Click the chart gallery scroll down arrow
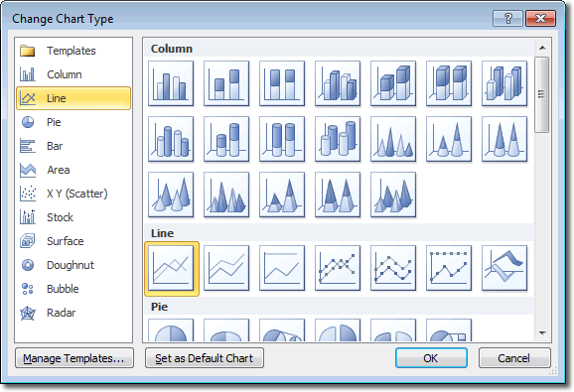This screenshot has width=574, height=392. tap(542, 333)
